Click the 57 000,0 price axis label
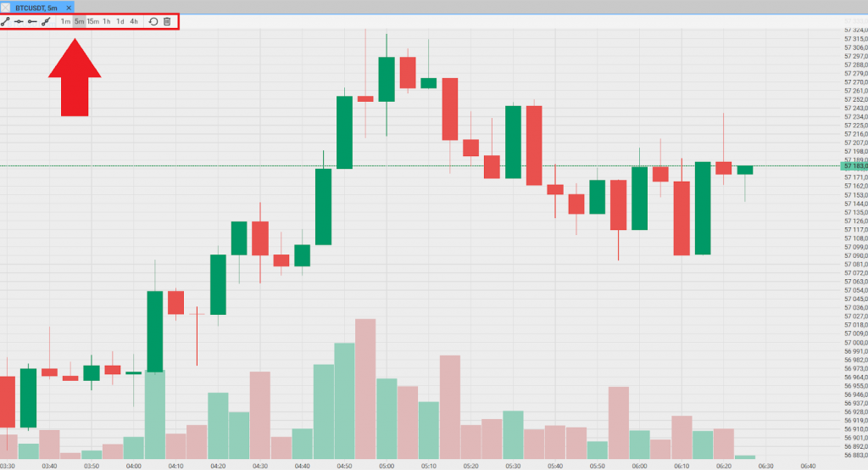 pos(856,343)
